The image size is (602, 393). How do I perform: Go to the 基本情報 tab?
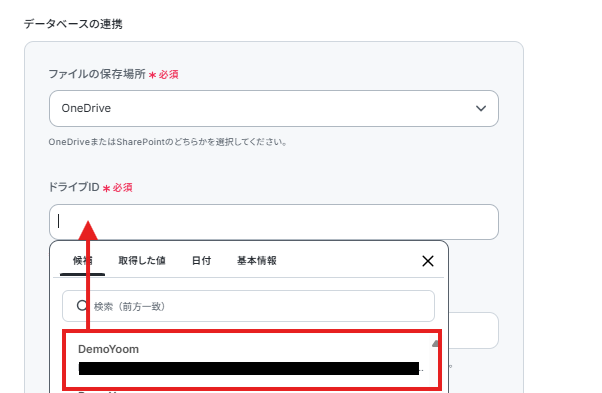[x=256, y=261]
